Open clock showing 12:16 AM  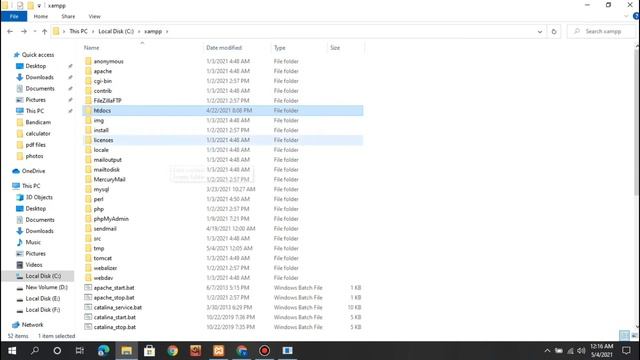602,351
